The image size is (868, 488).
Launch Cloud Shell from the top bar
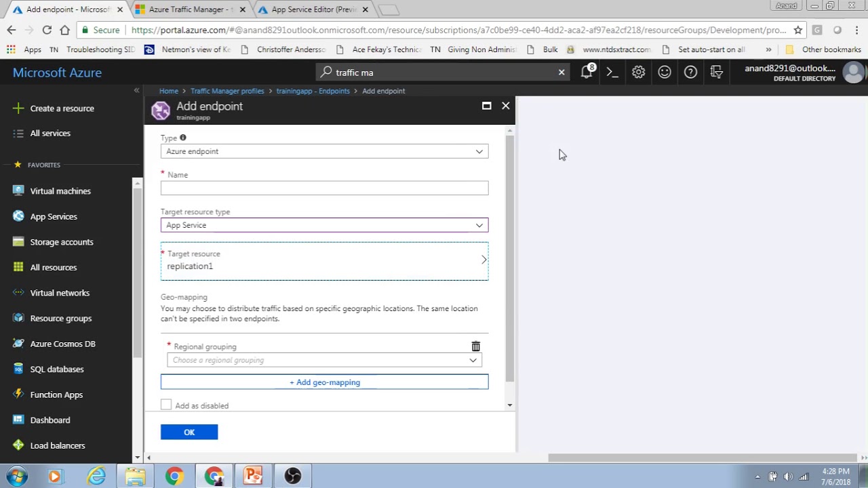click(x=612, y=73)
